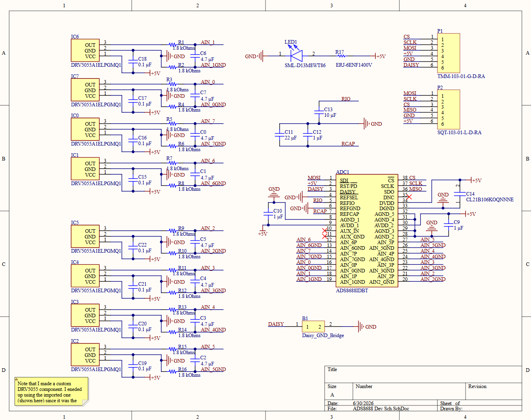The height and width of the screenshot is (420, 531).
Task: Select the P1 header connector body
Action: (449, 53)
